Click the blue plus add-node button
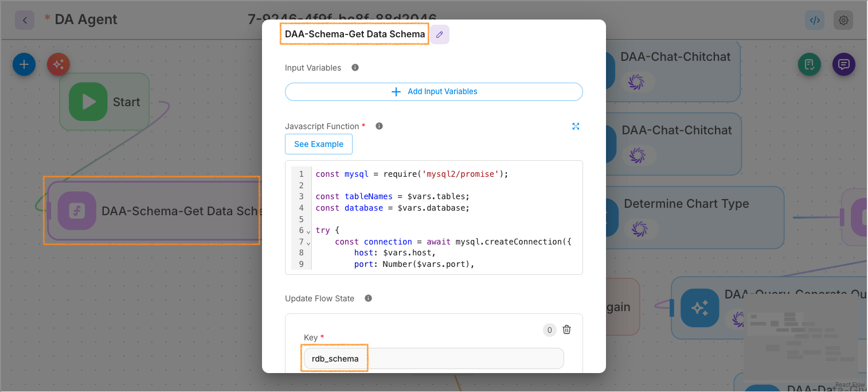The width and height of the screenshot is (868, 392). (24, 64)
